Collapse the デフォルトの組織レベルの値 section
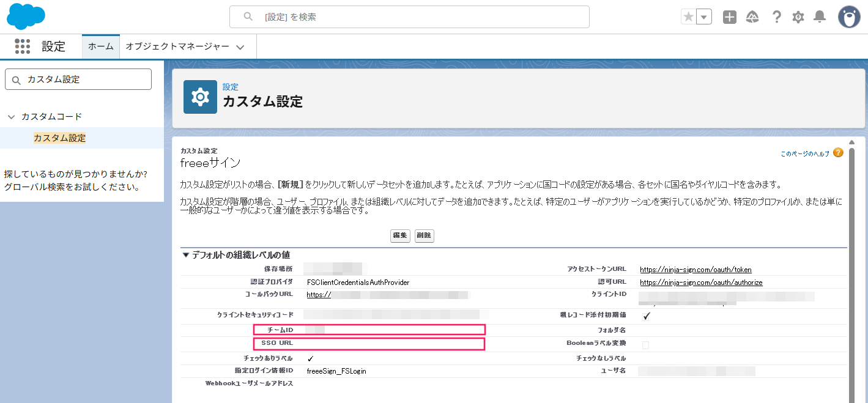 coord(185,255)
